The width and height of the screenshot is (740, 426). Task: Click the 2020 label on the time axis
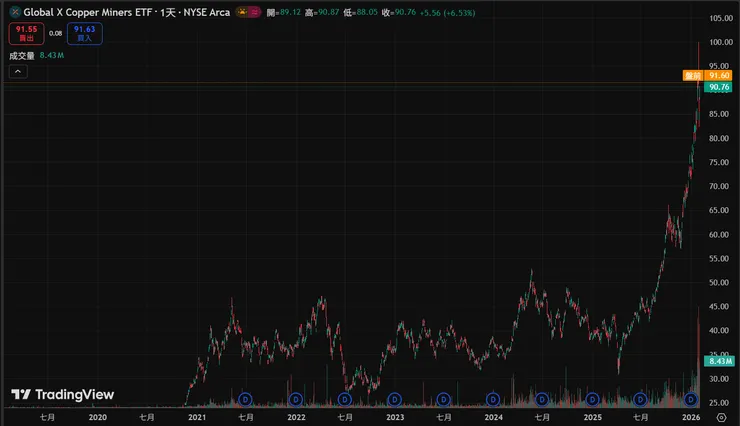pos(98,417)
